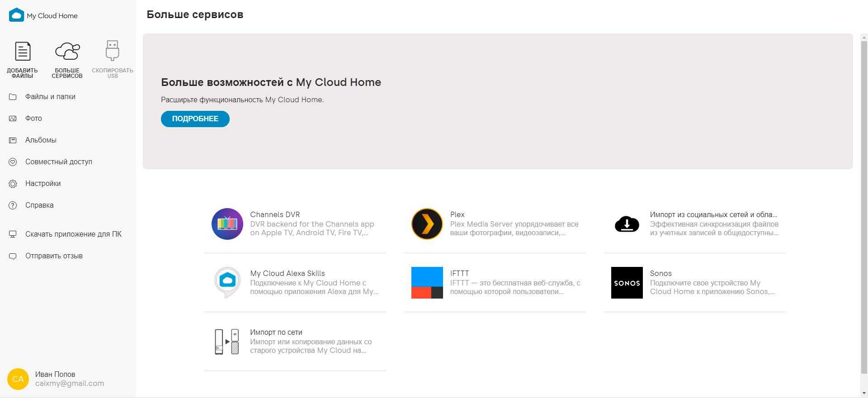Open the My Cloud Alexa Skills icon
This screenshot has height=399, width=868.
pyautogui.click(x=227, y=282)
